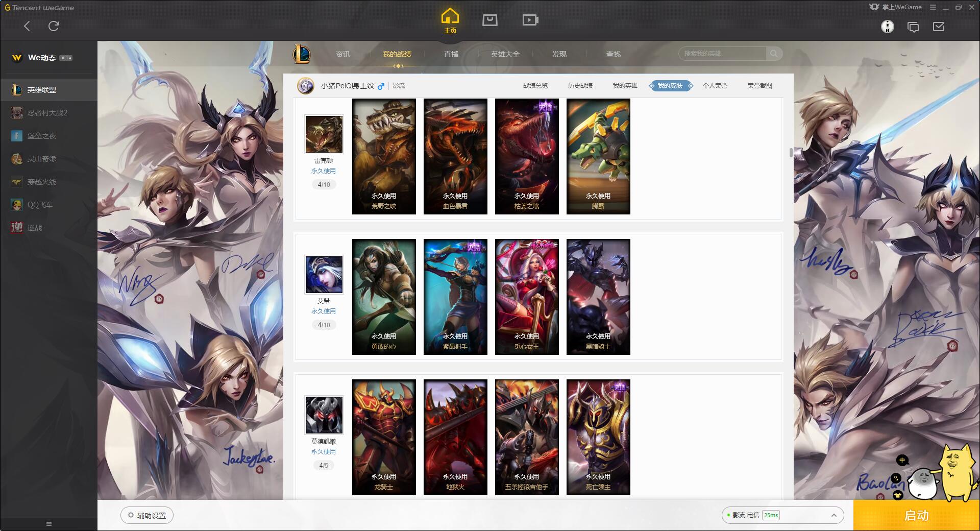Switch to 荣誉截图 sub-tab
The width and height of the screenshot is (980, 531).
[760, 86]
